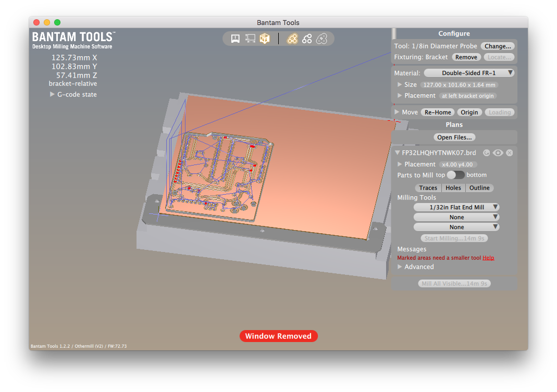557x392 pixels.
Task: Remove the Bracket fixturing
Action: (x=466, y=57)
